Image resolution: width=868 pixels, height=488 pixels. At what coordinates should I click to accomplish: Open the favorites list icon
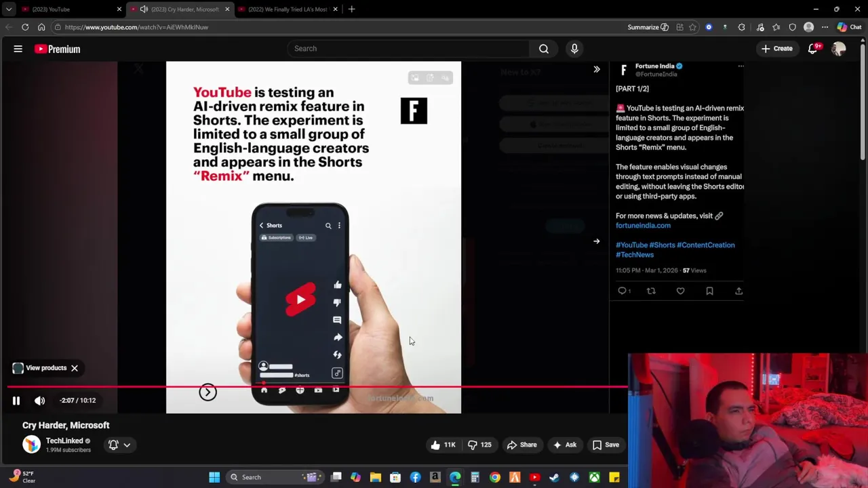click(776, 27)
